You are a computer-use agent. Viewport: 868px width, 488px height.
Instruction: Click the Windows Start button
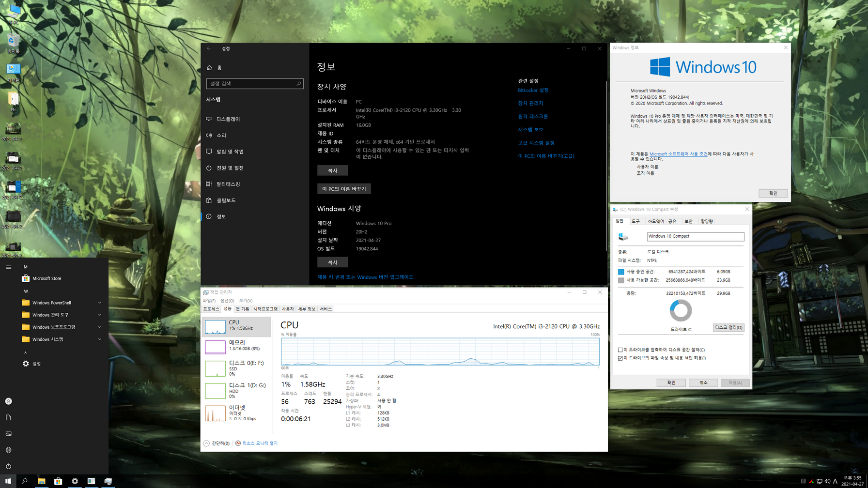[8, 481]
